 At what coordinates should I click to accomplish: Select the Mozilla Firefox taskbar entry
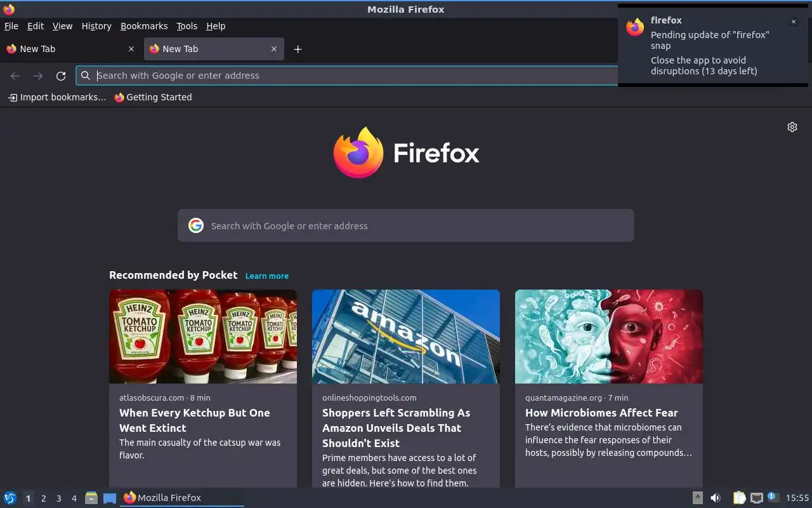click(182, 498)
